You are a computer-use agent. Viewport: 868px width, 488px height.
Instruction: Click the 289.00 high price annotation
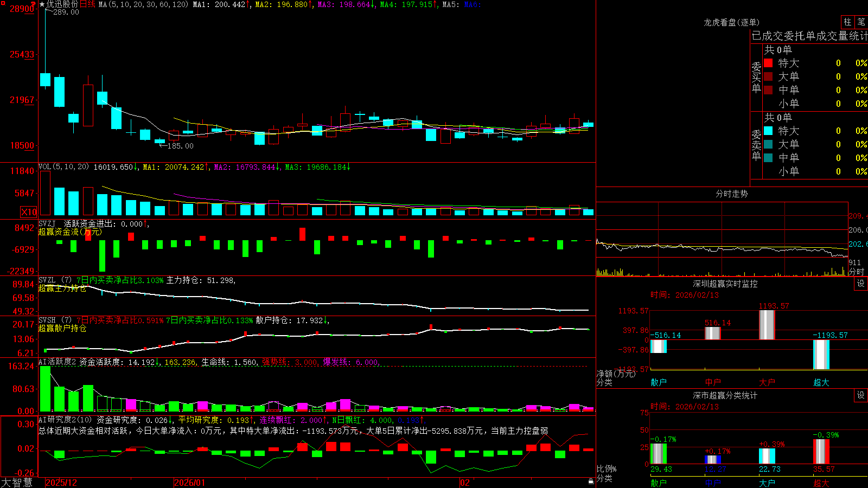pos(66,12)
